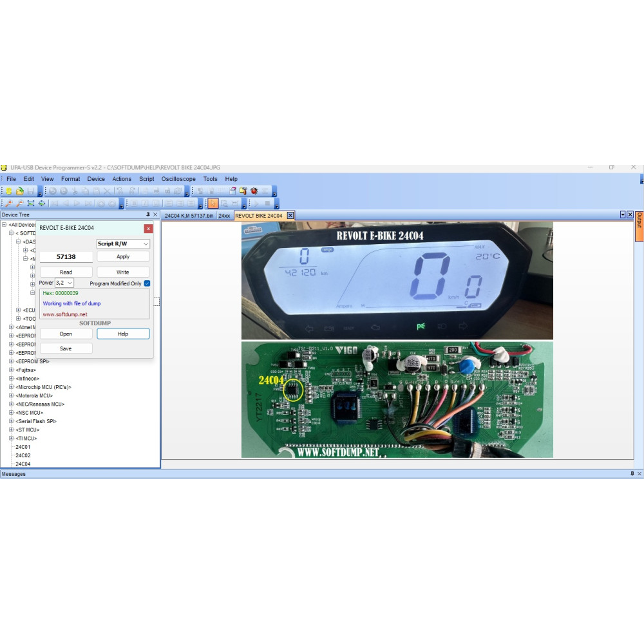Click the Stop script square icon
The image size is (644, 644).
[267, 204]
